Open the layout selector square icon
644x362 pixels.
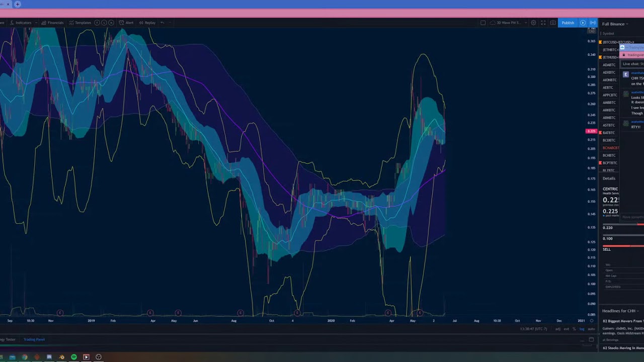483,23
